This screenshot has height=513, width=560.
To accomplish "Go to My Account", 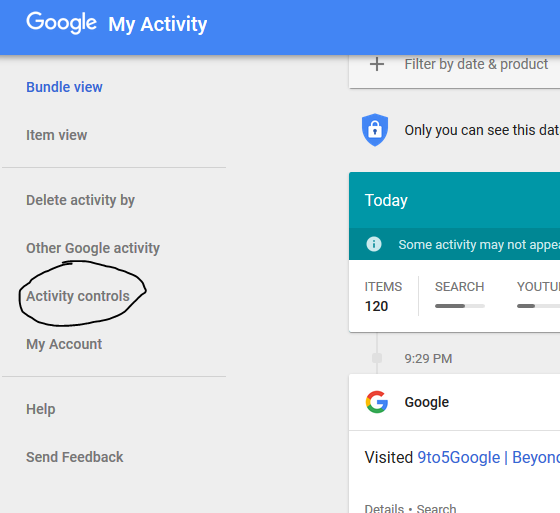I will (x=64, y=344).
